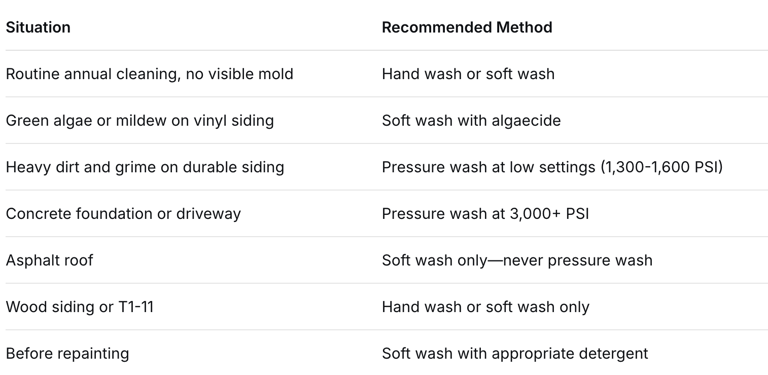Select the 'Before repainting' cell
This screenshot has width=768, height=375.
(68, 353)
